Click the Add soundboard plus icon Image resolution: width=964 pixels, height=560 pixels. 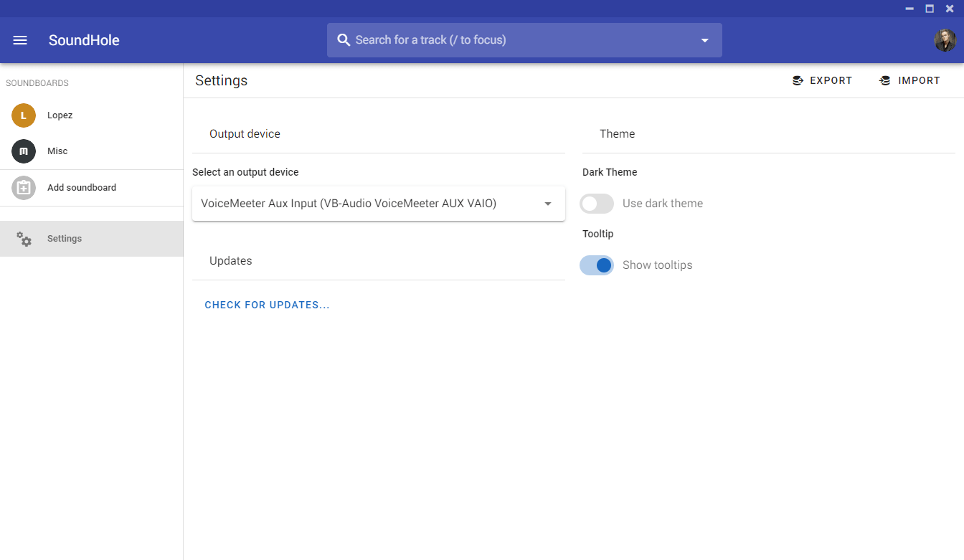[24, 188]
